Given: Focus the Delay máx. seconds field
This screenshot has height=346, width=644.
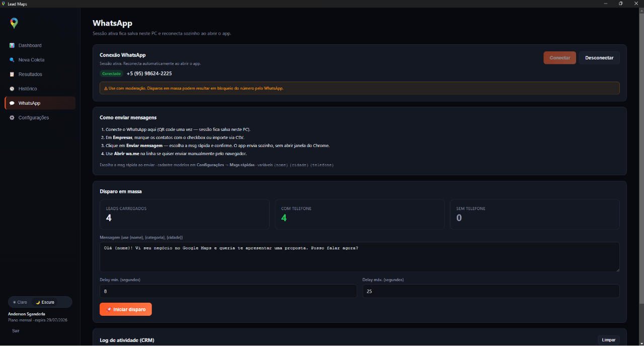Looking at the screenshot, I should [491, 291].
